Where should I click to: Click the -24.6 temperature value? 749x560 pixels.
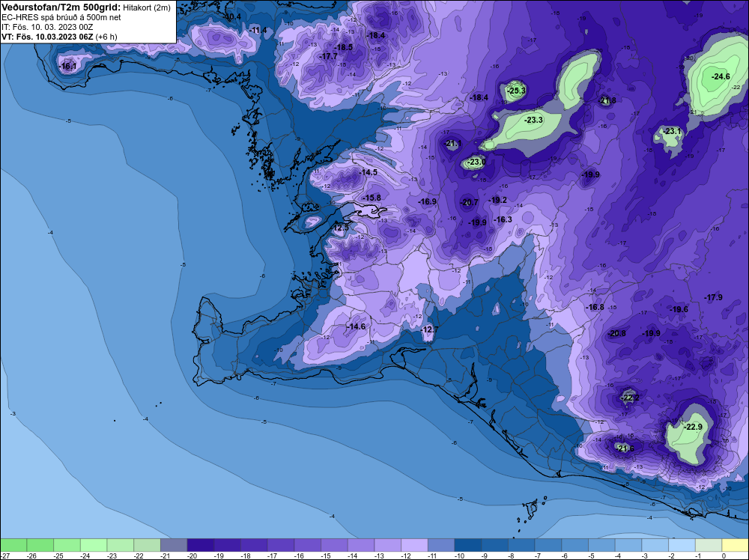coord(721,76)
